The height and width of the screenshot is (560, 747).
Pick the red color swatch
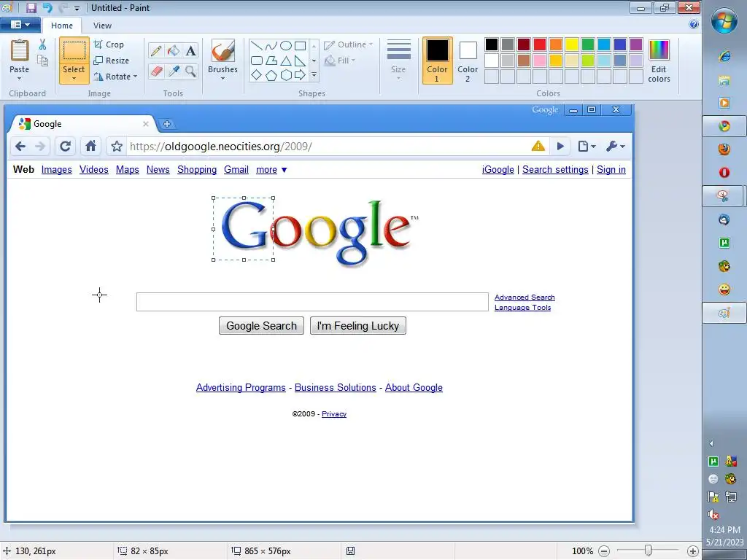540,44
